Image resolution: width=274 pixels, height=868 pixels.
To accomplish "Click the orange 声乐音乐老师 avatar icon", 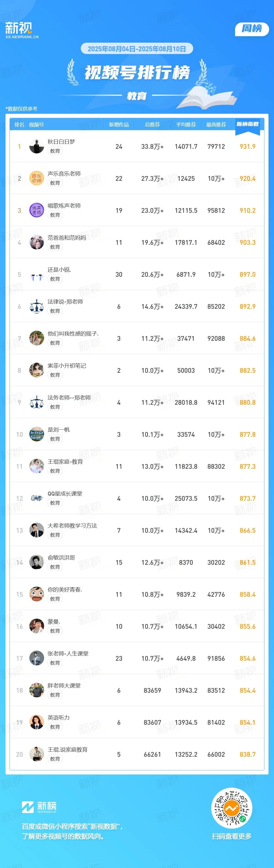I will [36, 178].
